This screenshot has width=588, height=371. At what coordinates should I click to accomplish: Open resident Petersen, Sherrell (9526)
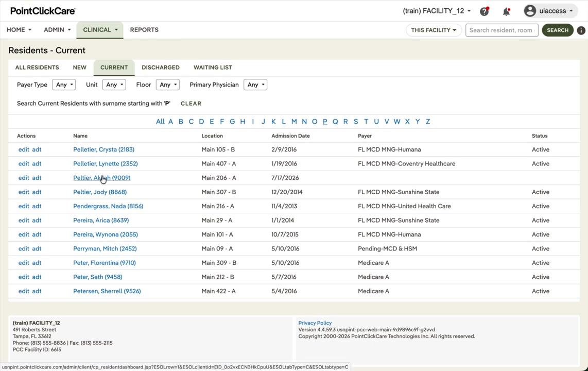pyautogui.click(x=107, y=291)
